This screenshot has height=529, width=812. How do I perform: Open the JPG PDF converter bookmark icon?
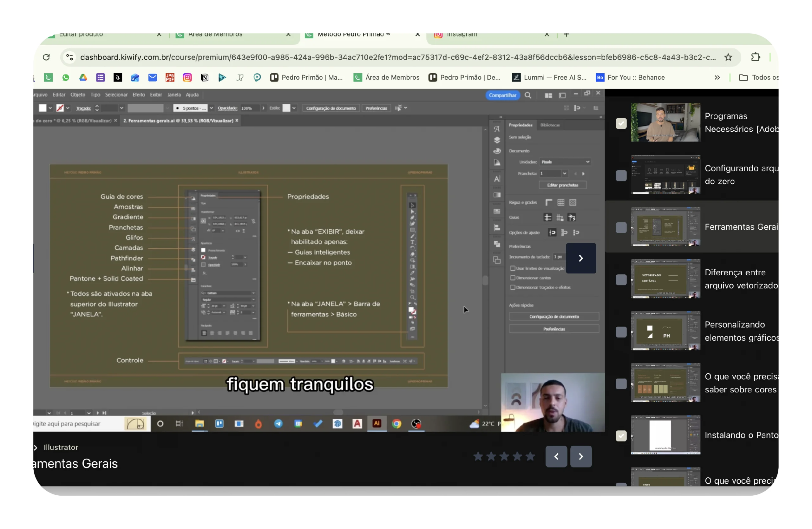pos(170,77)
